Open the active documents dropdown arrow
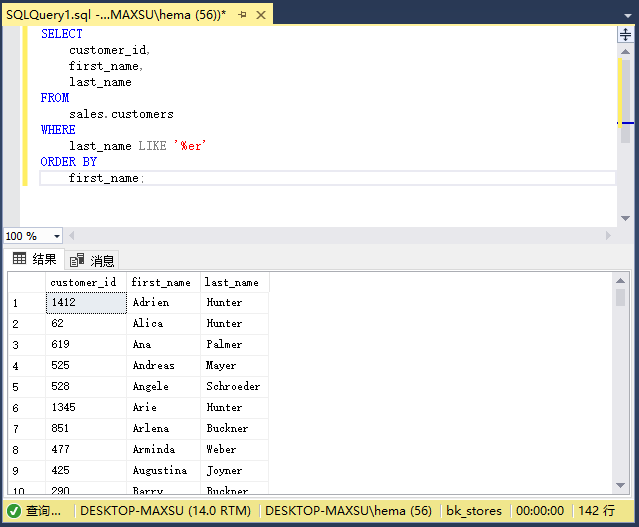This screenshot has height=527, width=639. coord(628,15)
